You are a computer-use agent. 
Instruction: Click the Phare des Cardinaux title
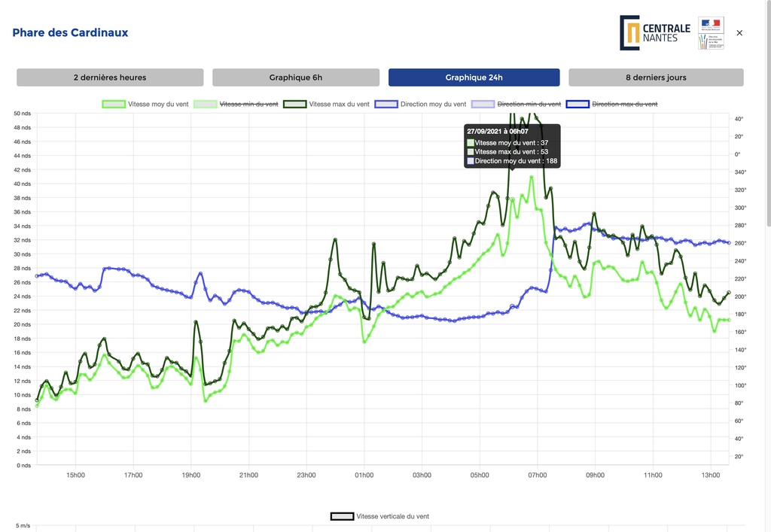click(x=70, y=32)
